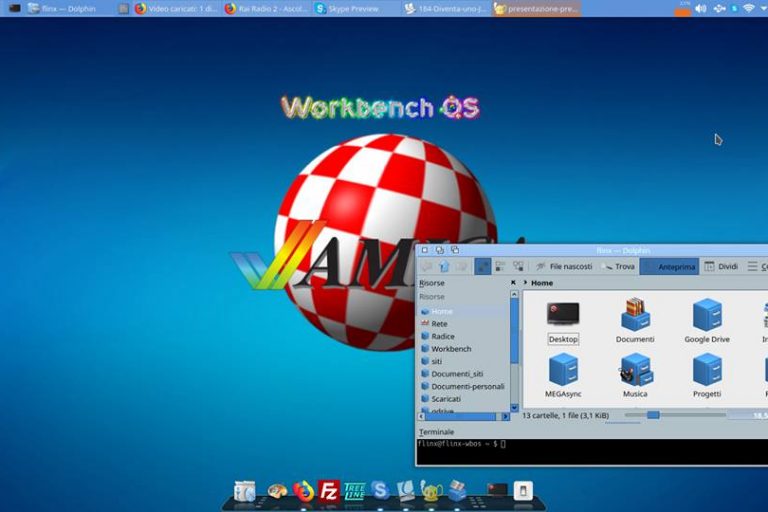Image resolution: width=768 pixels, height=512 pixels.
Task: Click the Dividi split view button
Action: (721, 267)
